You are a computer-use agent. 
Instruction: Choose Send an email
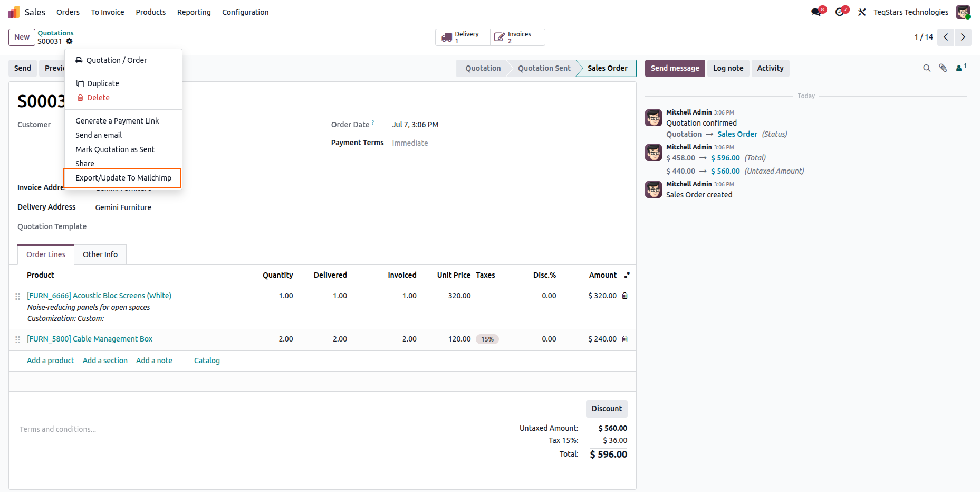[x=123, y=135]
